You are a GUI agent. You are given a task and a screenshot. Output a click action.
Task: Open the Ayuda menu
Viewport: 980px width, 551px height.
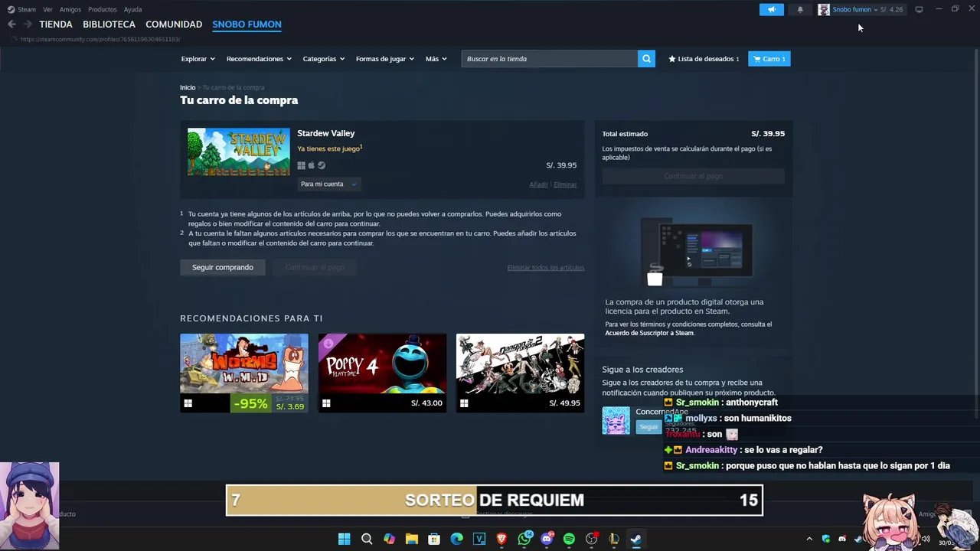[x=132, y=9]
